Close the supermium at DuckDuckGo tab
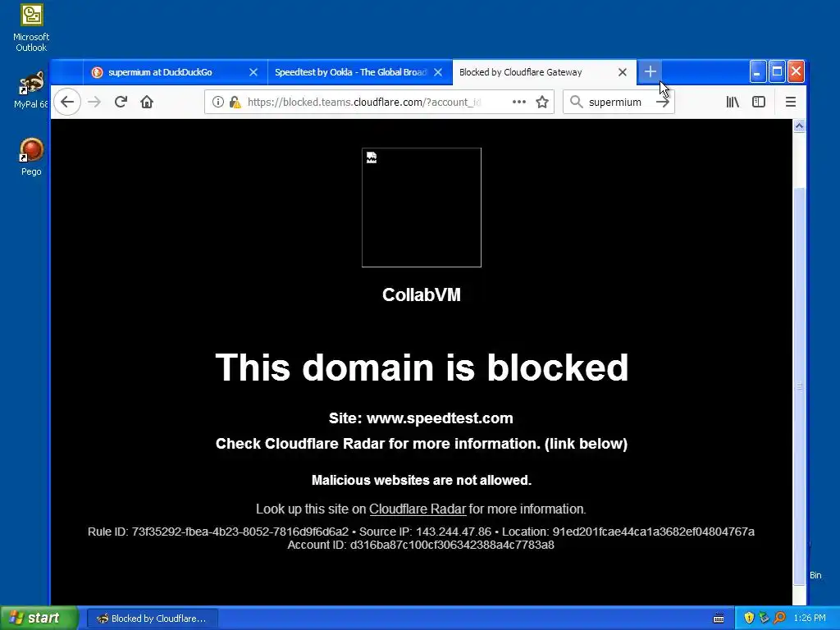The image size is (840, 630). point(253,72)
